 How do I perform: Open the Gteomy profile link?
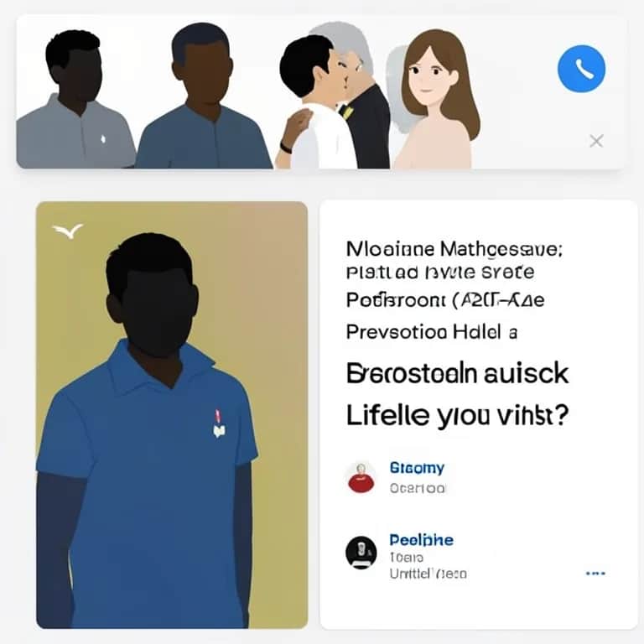pyautogui.click(x=417, y=468)
